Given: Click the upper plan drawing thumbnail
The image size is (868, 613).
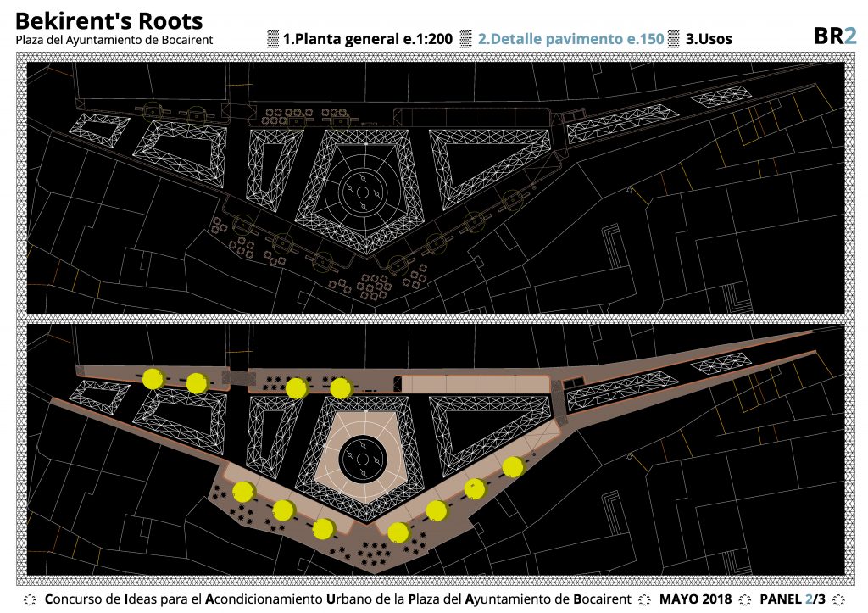Looking at the screenshot, I should 436,187.
